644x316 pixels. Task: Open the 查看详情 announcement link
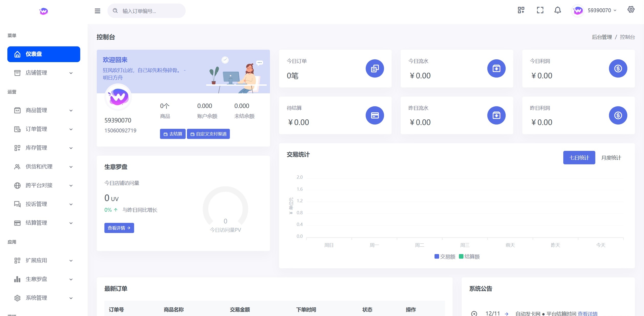(587, 313)
